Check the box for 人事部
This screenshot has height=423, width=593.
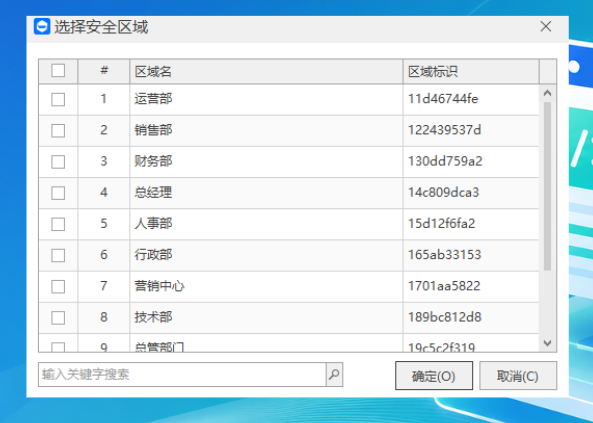[x=58, y=224]
